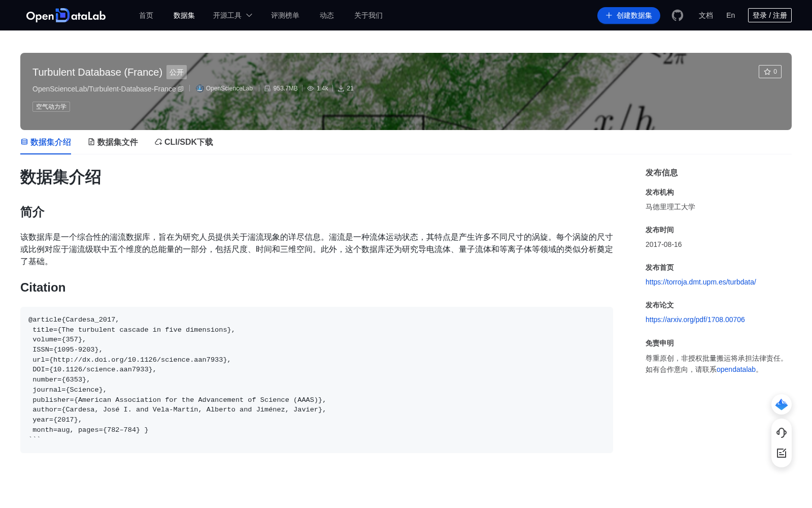This screenshot has width=812, height=508.
Task: Switch to the CLI/SDK下载 tab
Action: tap(184, 142)
